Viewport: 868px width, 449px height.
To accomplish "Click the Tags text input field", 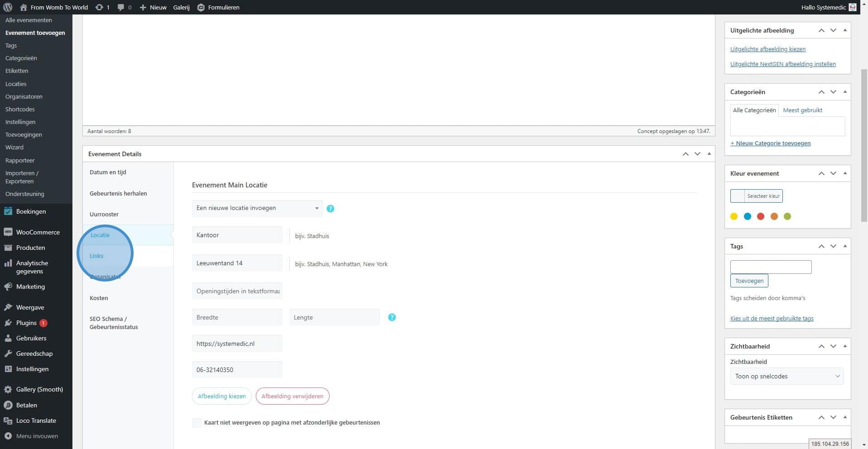I will pyautogui.click(x=771, y=267).
